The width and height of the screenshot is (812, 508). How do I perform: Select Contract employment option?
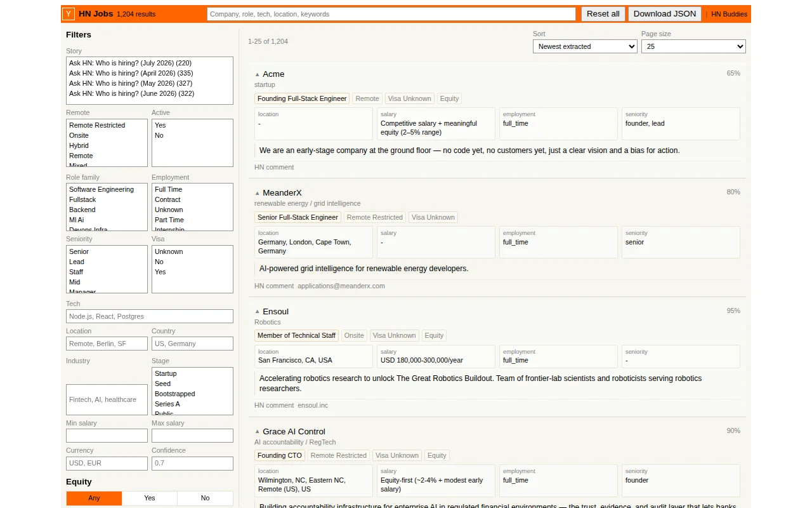pyautogui.click(x=192, y=199)
